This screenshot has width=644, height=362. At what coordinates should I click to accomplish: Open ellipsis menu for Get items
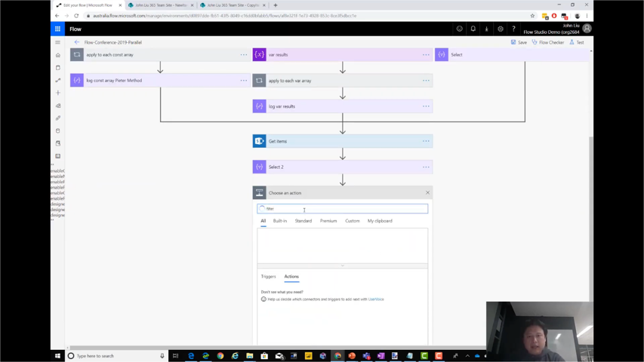[x=426, y=141]
